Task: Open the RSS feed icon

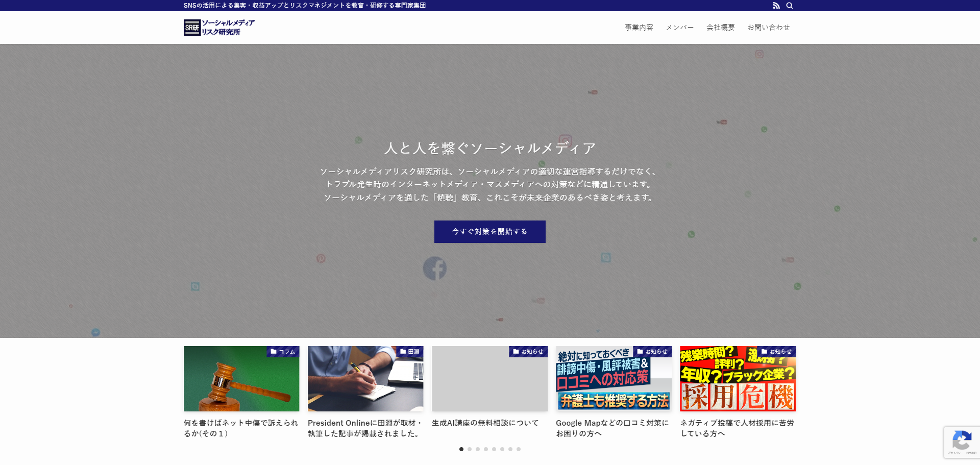Action: [x=776, y=6]
